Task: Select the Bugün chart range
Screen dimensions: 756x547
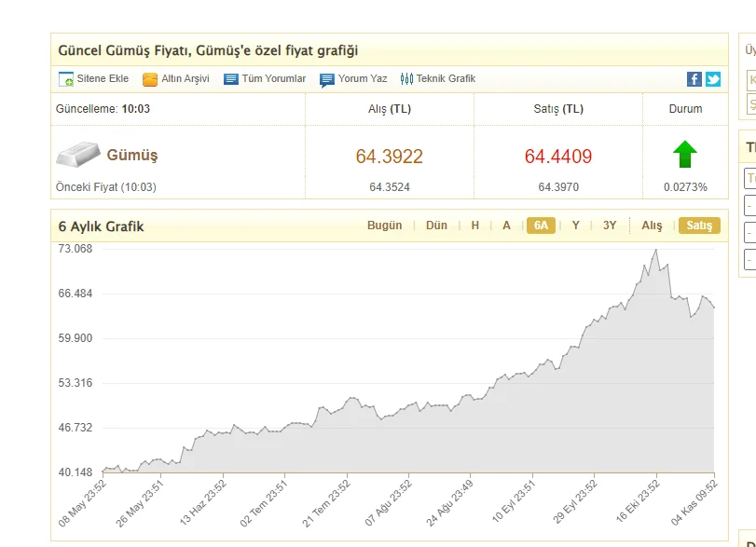Action: tap(384, 226)
